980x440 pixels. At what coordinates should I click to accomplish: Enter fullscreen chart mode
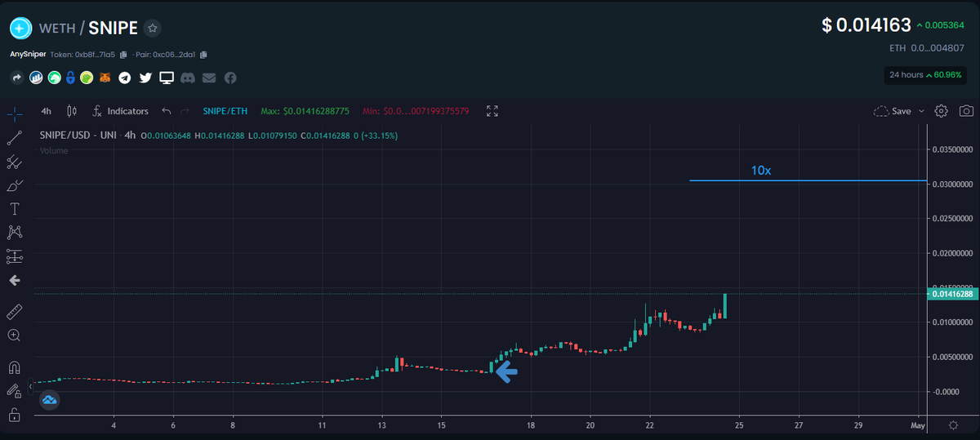point(492,111)
